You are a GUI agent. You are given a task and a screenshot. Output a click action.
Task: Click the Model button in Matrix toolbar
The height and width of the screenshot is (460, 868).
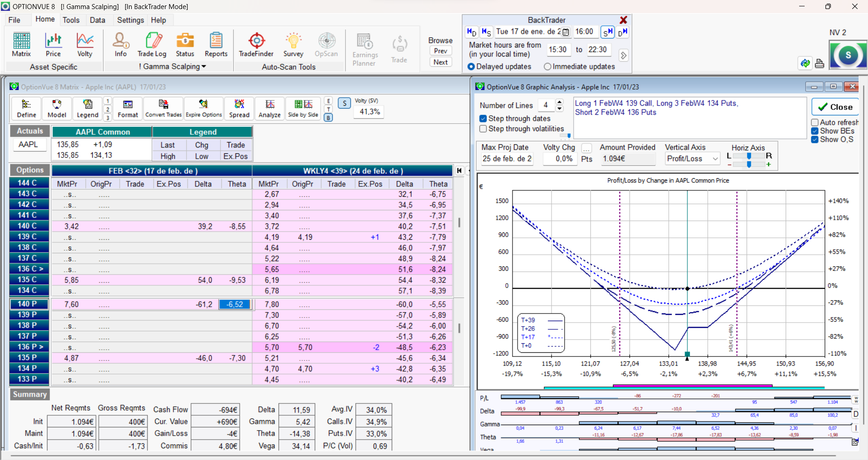(x=57, y=109)
